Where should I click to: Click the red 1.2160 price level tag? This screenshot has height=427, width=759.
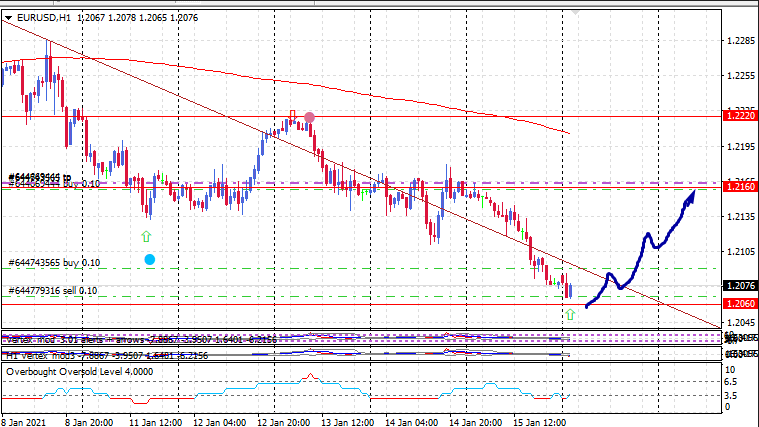tap(740, 186)
